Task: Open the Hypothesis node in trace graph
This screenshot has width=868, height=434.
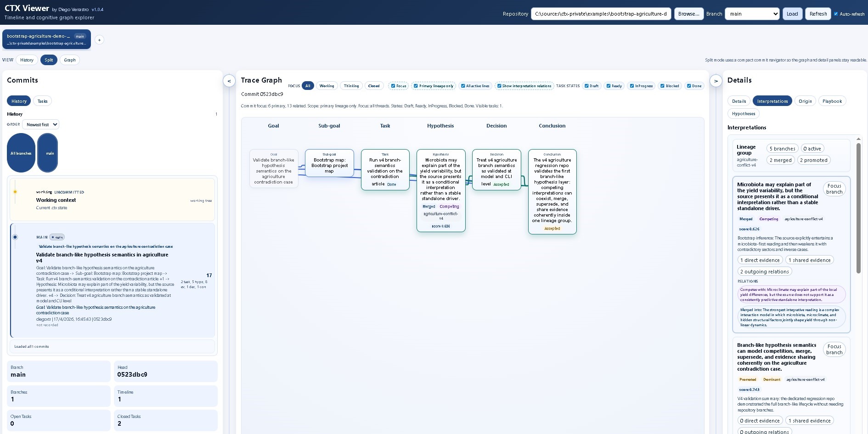Action: tap(440, 190)
